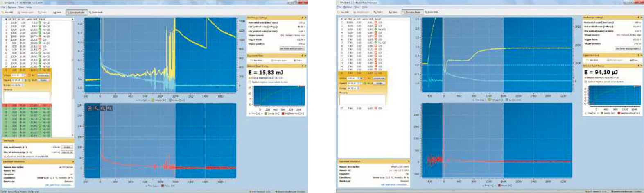Click the Save icon in right window toolbar
644x193 pixels.
[393, 12]
